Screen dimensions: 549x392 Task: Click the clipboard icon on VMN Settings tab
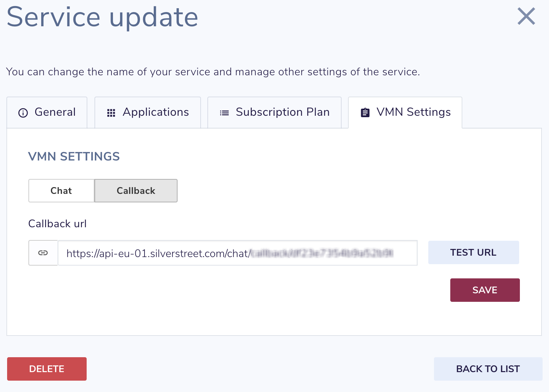pyautogui.click(x=365, y=112)
